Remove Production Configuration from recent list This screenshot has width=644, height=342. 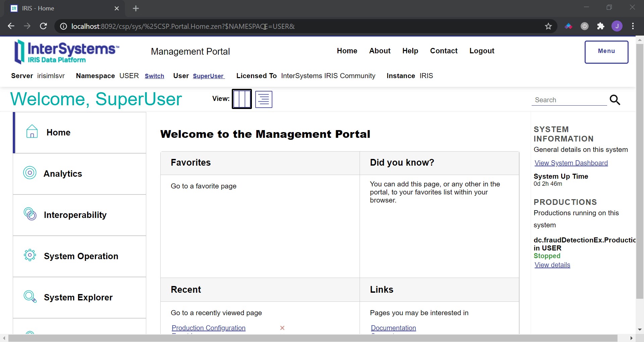point(282,328)
